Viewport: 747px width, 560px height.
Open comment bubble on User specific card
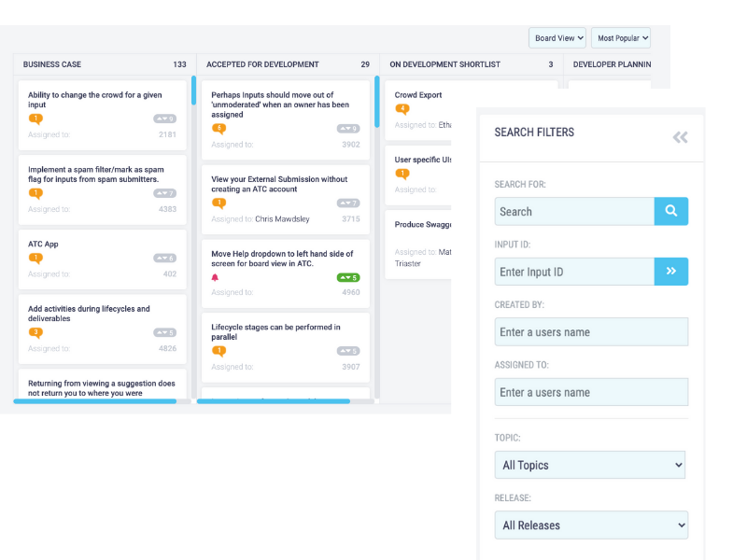coord(402,174)
